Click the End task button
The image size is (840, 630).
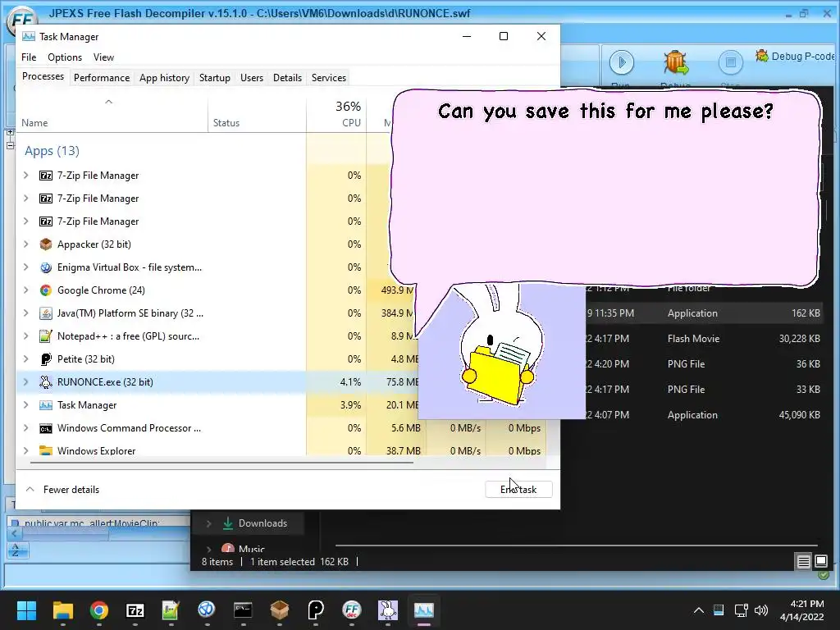point(518,490)
